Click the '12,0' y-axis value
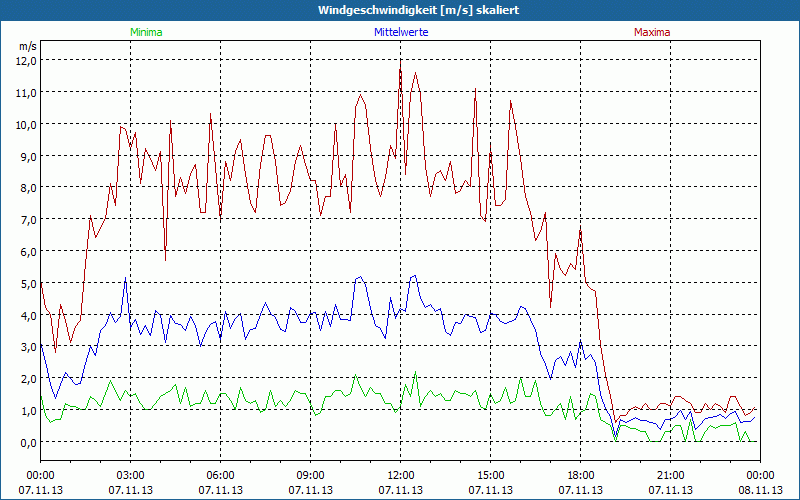 [28, 60]
